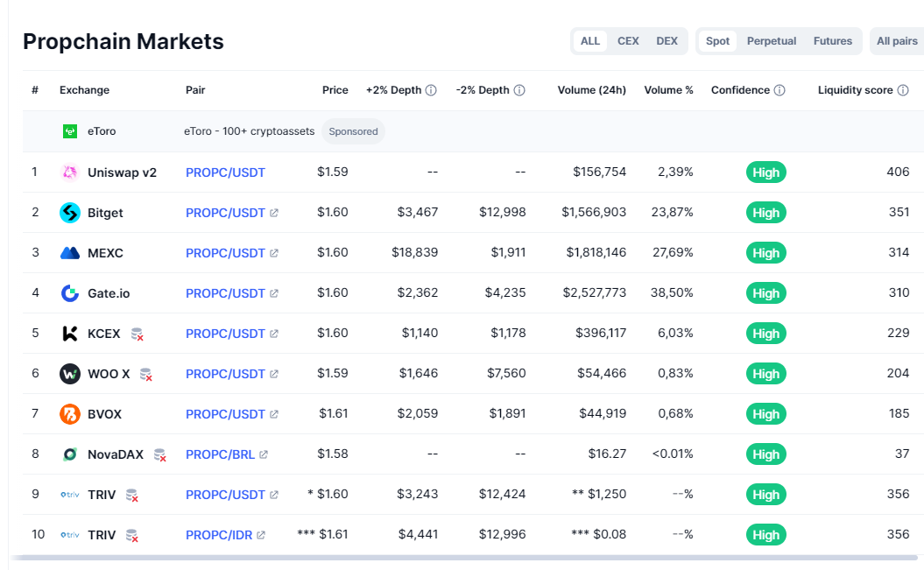Image resolution: width=924 pixels, height=570 pixels.
Task: Click external link icon on Bitget pair
Action: tap(274, 213)
